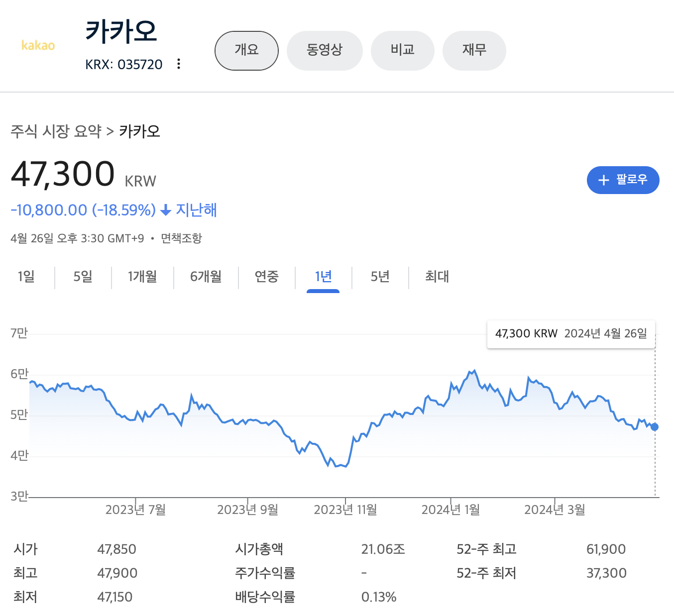Image resolution: width=674 pixels, height=616 pixels.
Task: Click the 7만 y-axis label
Action: point(19,333)
